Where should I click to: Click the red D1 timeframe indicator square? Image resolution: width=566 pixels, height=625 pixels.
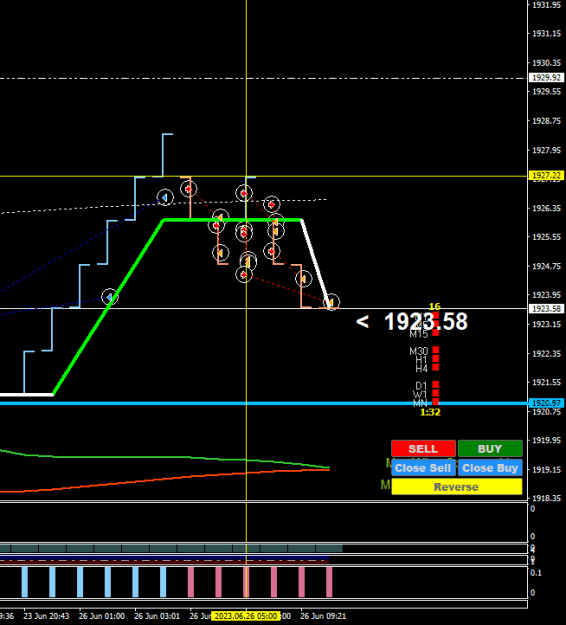436,385
